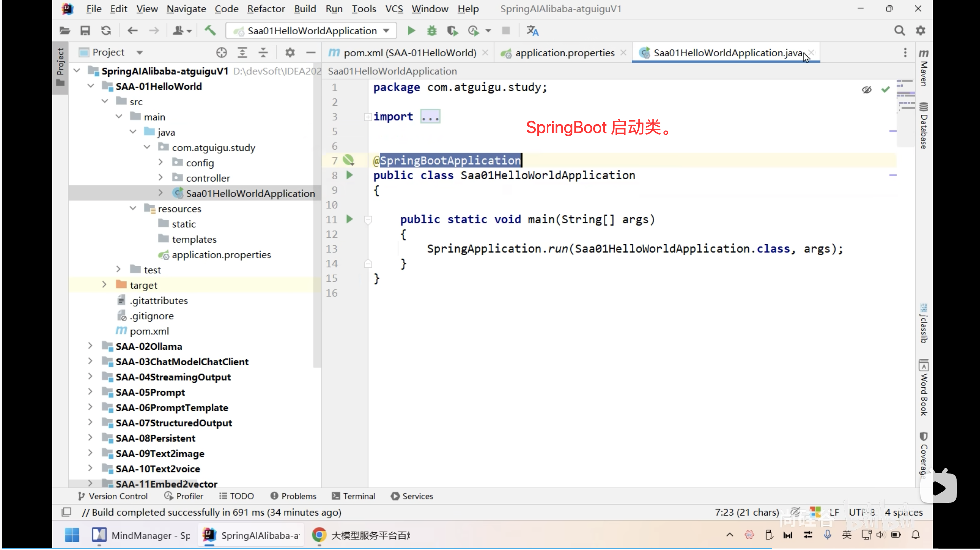Click the Translate toolbar icon
Image resolution: width=980 pixels, height=550 pixels.
pos(532,31)
